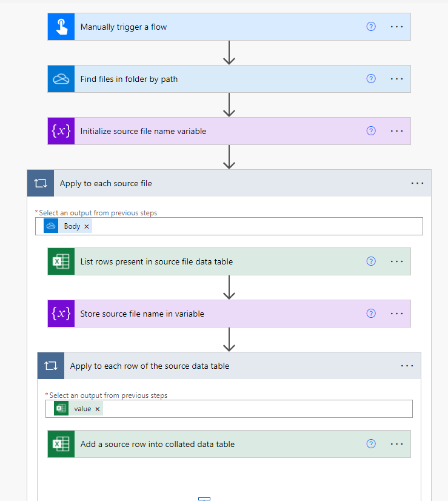This screenshot has height=501, width=448.
Task: Remove the Body token from the output field
Action: tap(87, 226)
